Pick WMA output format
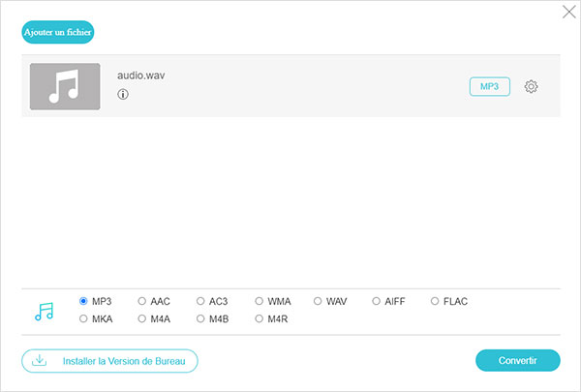This screenshot has height=392, width=581. (260, 301)
